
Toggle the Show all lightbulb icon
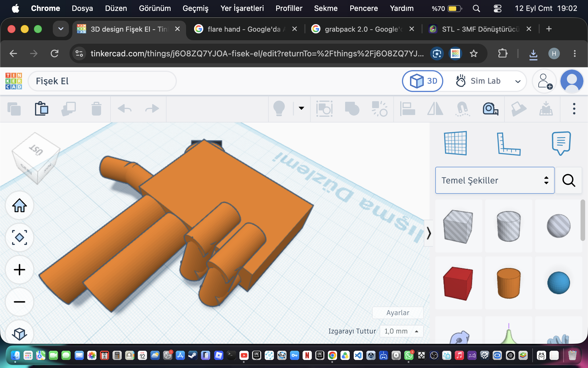tap(279, 109)
